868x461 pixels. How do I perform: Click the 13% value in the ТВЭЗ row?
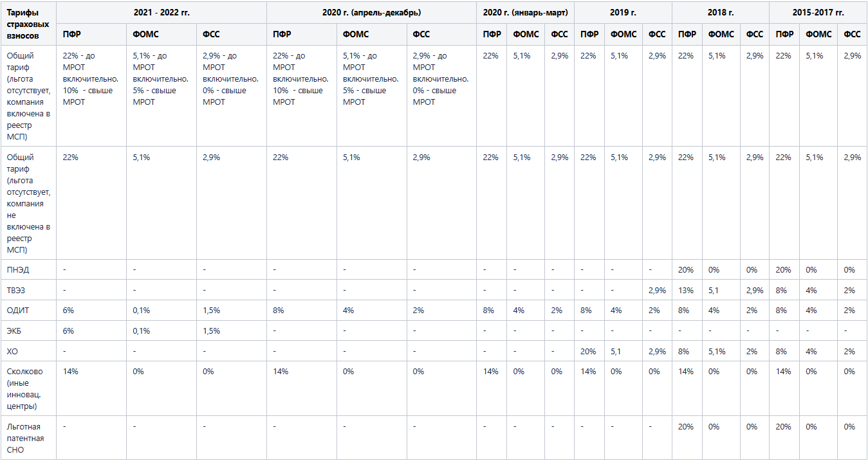pyautogui.click(x=685, y=290)
